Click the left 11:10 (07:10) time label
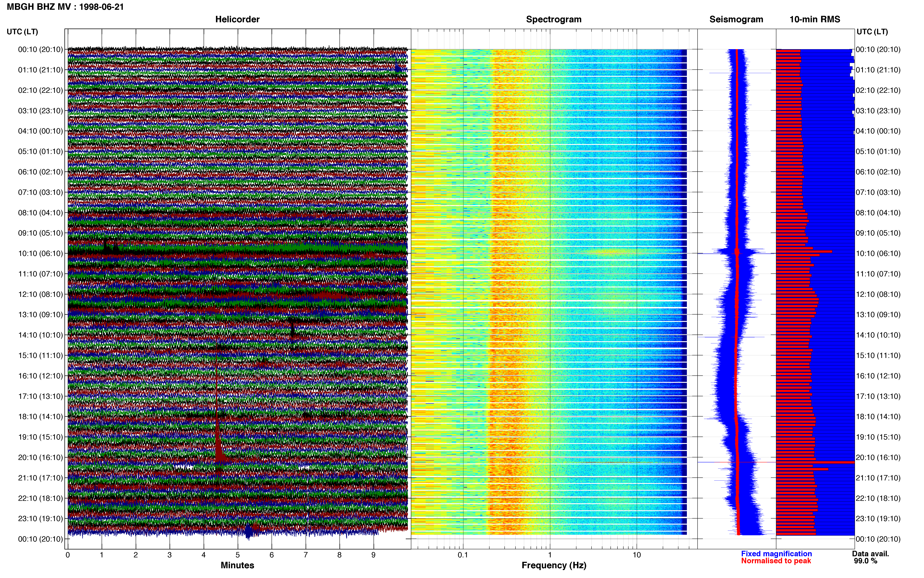This screenshot has width=924, height=578. [41, 274]
